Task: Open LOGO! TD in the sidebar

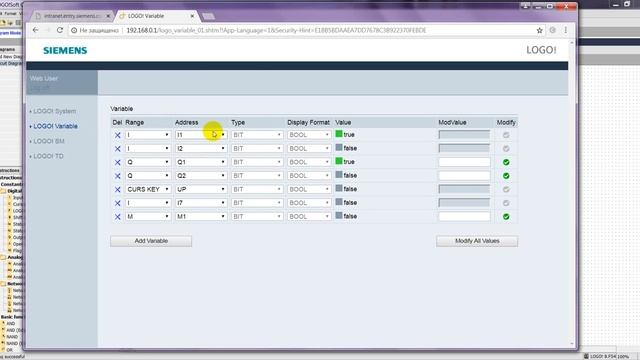Action: pyautogui.click(x=48, y=156)
